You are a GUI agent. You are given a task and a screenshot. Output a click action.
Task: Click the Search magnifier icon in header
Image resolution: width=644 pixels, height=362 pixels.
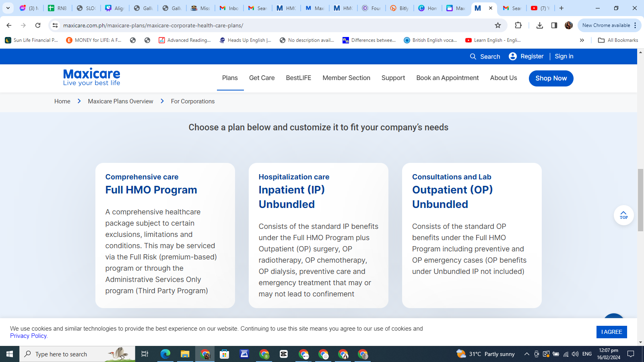tap(473, 57)
